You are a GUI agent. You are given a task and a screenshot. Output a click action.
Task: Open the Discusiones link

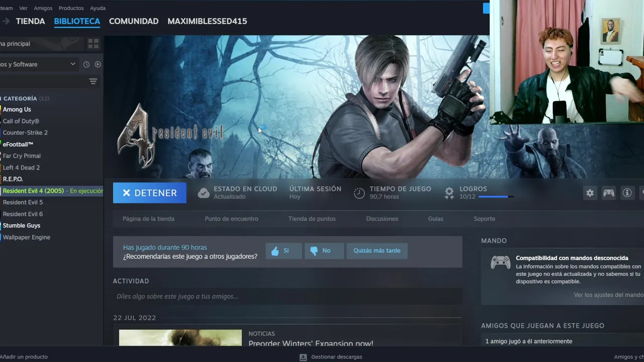[x=382, y=219]
